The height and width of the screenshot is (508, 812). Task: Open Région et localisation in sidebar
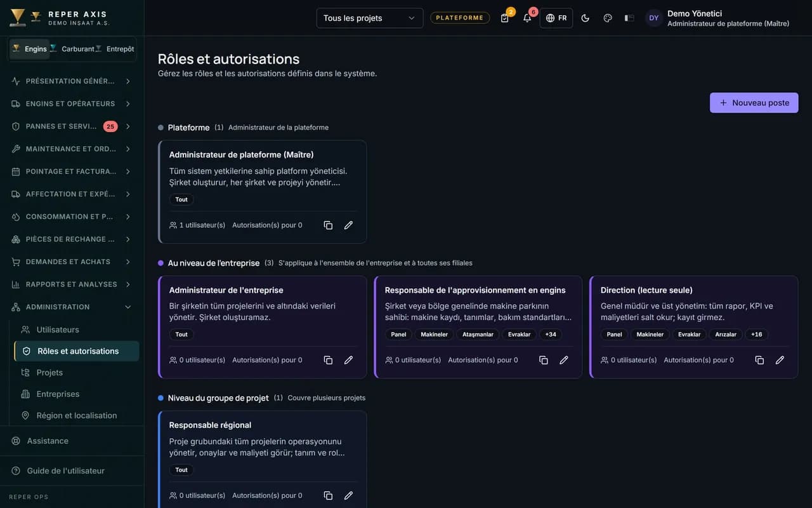pyautogui.click(x=76, y=415)
